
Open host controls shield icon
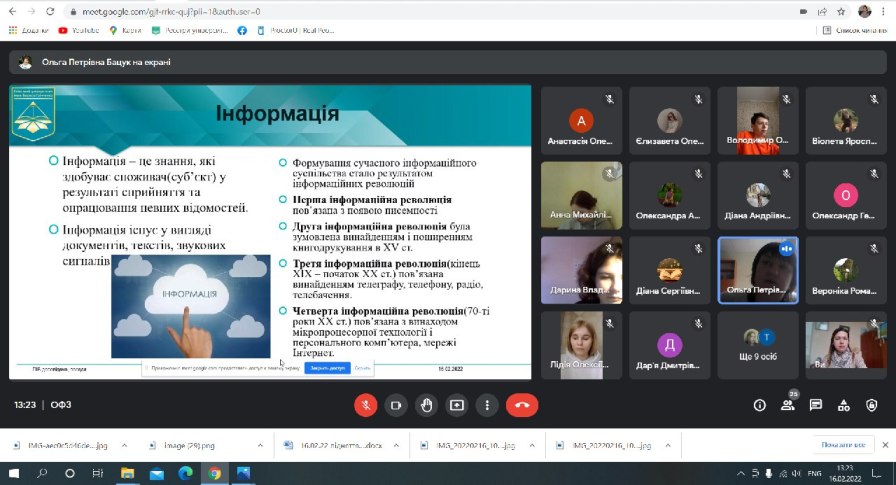point(871,405)
